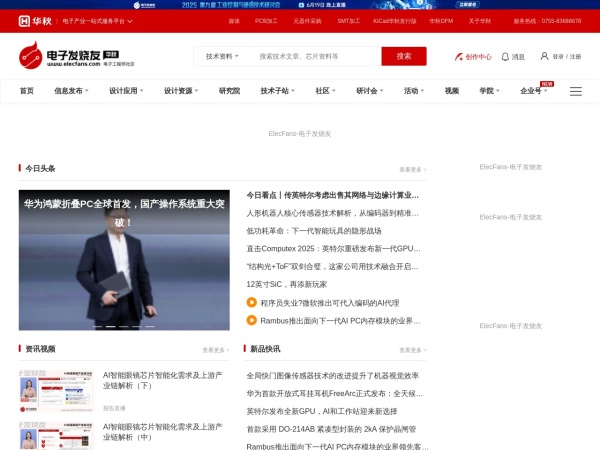Viewport: 600px width, 450px height.
Task: Expand the 学院 nav menu
Action: coord(489,91)
